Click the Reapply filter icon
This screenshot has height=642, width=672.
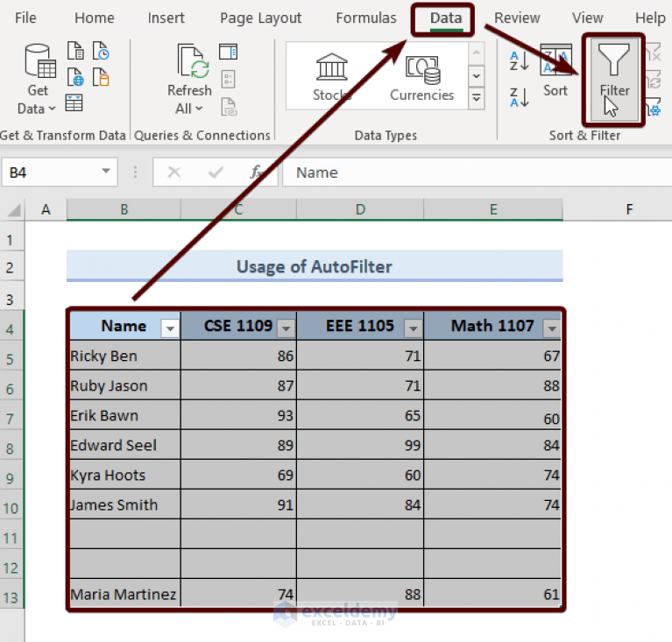pos(653,80)
